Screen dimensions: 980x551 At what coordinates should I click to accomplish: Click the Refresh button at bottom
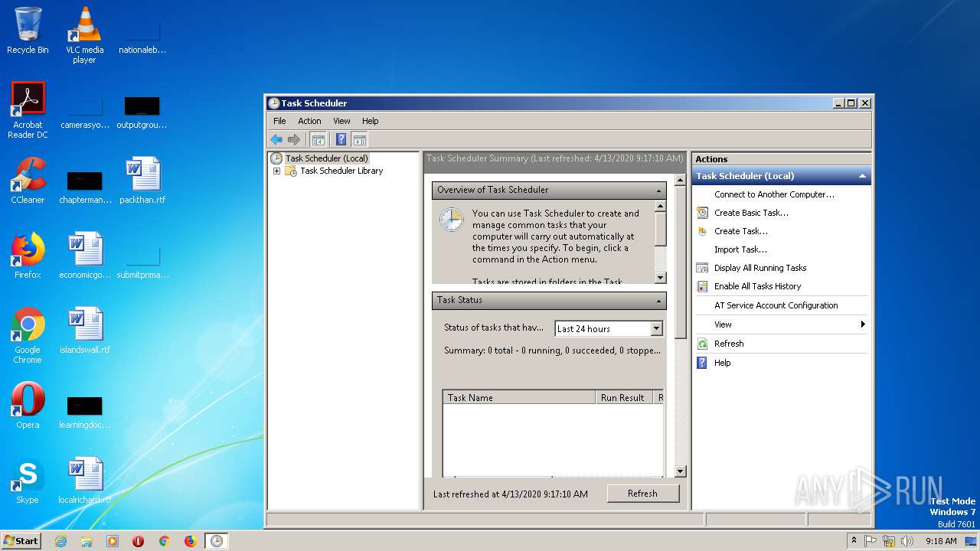click(642, 494)
